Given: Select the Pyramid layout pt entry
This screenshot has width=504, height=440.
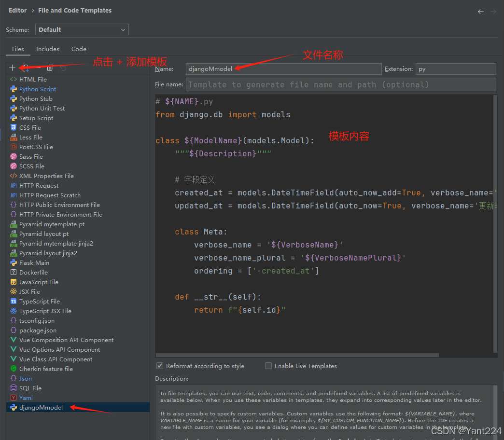Looking at the screenshot, I should click(x=78, y=234).
